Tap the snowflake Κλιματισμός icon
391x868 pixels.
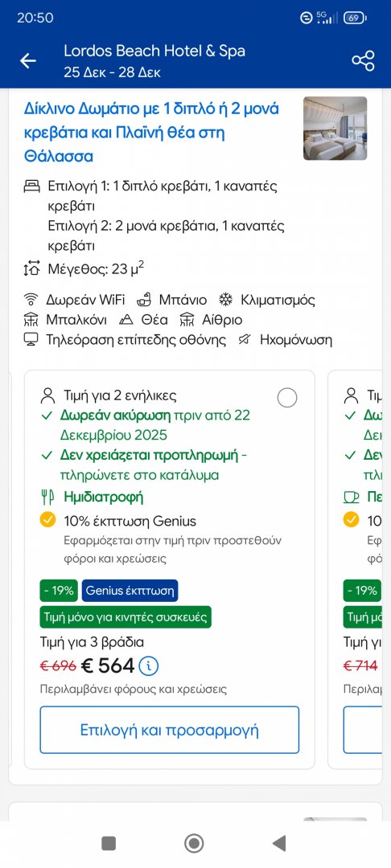pyautogui.click(x=225, y=300)
